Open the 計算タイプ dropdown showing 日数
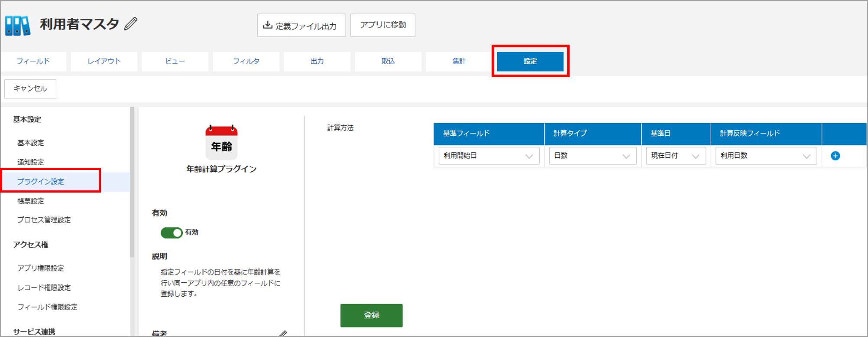The height and width of the screenshot is (337, 868). click(x=593, y=156)
